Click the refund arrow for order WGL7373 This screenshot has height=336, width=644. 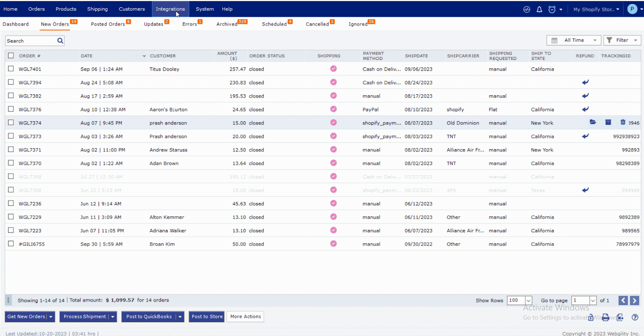[585, 136]
